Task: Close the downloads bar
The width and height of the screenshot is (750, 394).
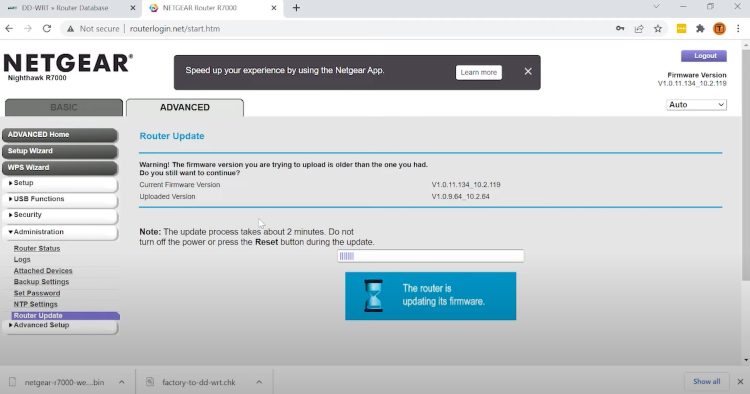Action: 740,382
